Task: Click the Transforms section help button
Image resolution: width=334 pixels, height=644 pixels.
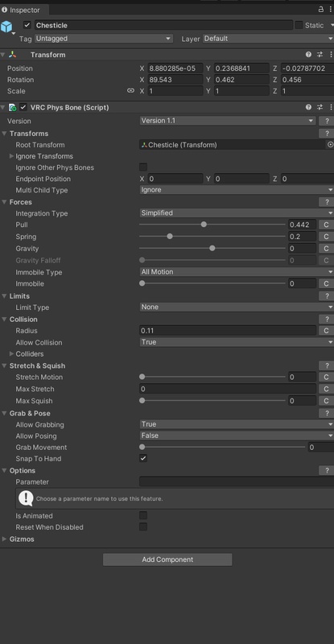Action: pyautogui.click(x=326, y=134)
